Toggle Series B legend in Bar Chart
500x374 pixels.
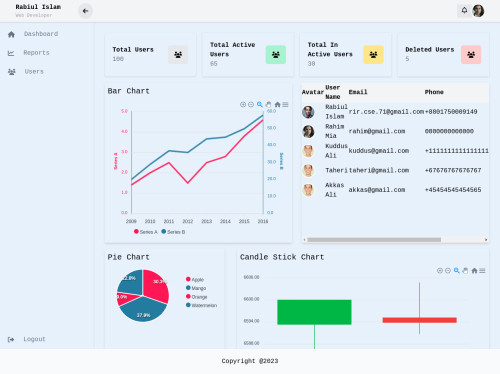173,232
